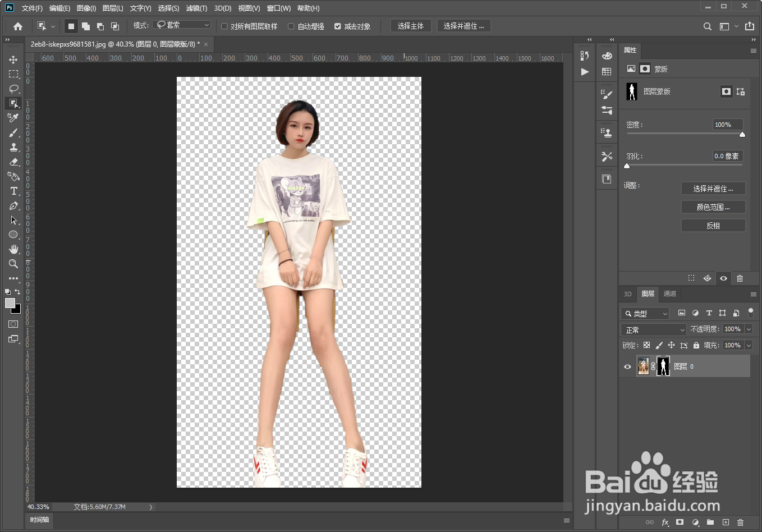Click Color Range button in Properties

click(x=713, y=207)
